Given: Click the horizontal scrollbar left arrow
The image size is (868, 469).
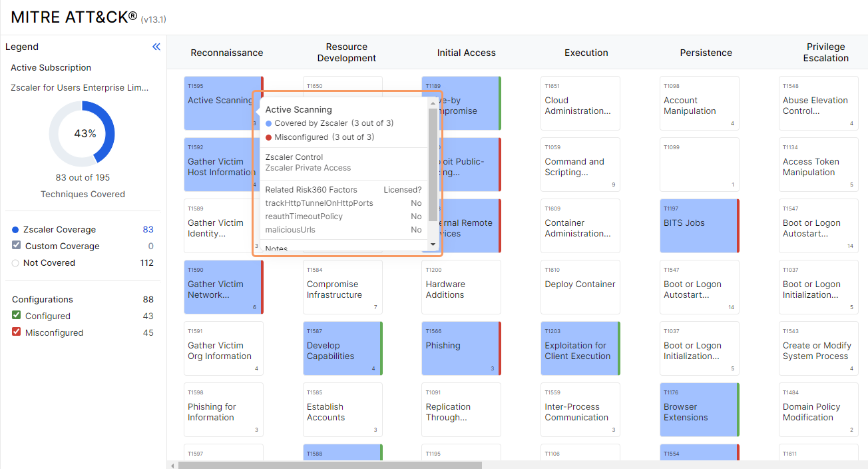Looking at the screenshot, I should click(172, 465).
